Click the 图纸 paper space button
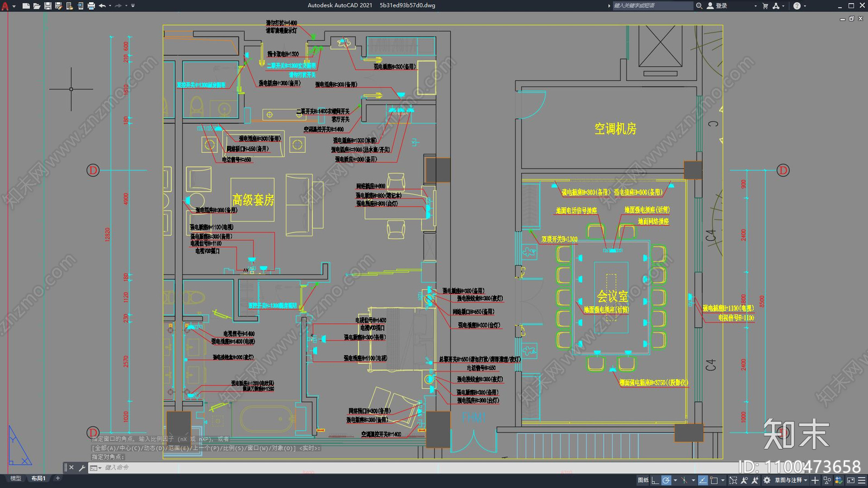 pyautogui.click(x=643, y=480)
